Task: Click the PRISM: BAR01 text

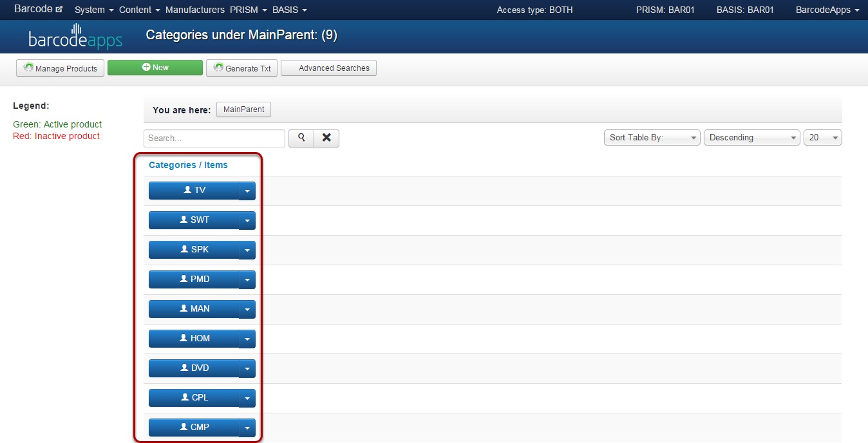Action: 665,10
